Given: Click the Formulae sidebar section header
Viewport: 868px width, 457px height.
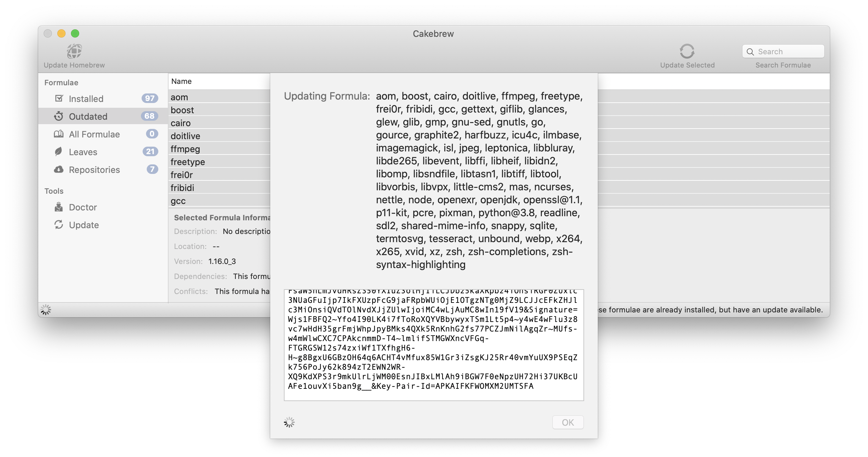Looking at the screenshot, I should pos(61,83).
